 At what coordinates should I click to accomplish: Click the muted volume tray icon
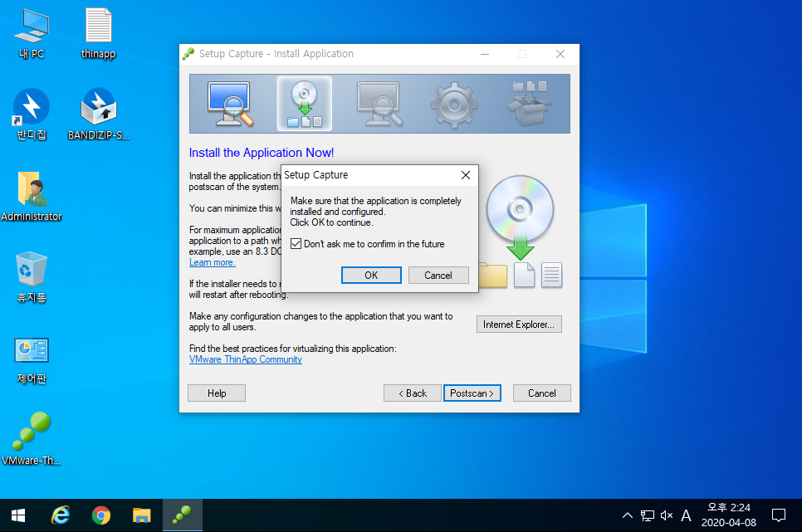point(667,515)
